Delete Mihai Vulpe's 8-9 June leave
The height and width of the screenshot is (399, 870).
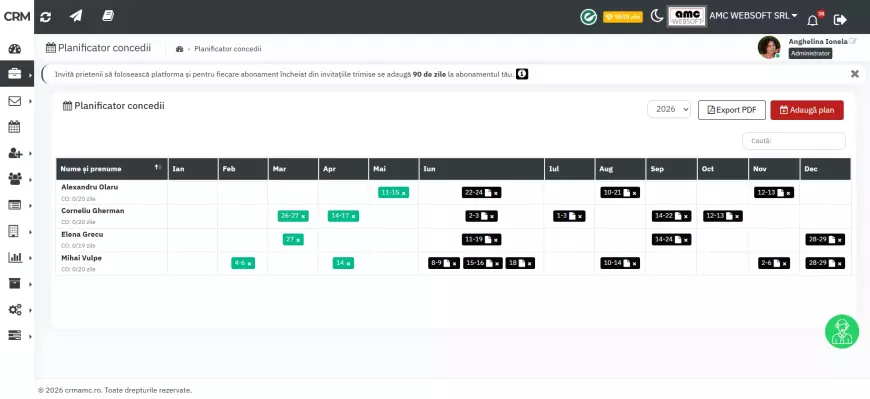[x=454, y=264]
